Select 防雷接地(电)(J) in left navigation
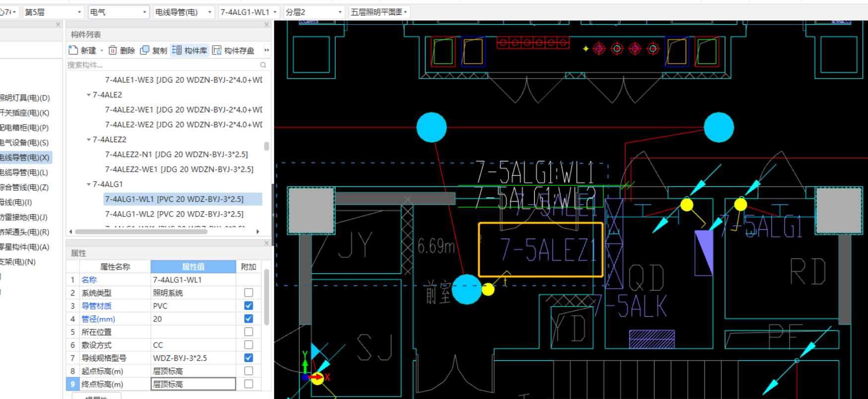This screenshot has width=868, height=399. [x=24, y=217]
